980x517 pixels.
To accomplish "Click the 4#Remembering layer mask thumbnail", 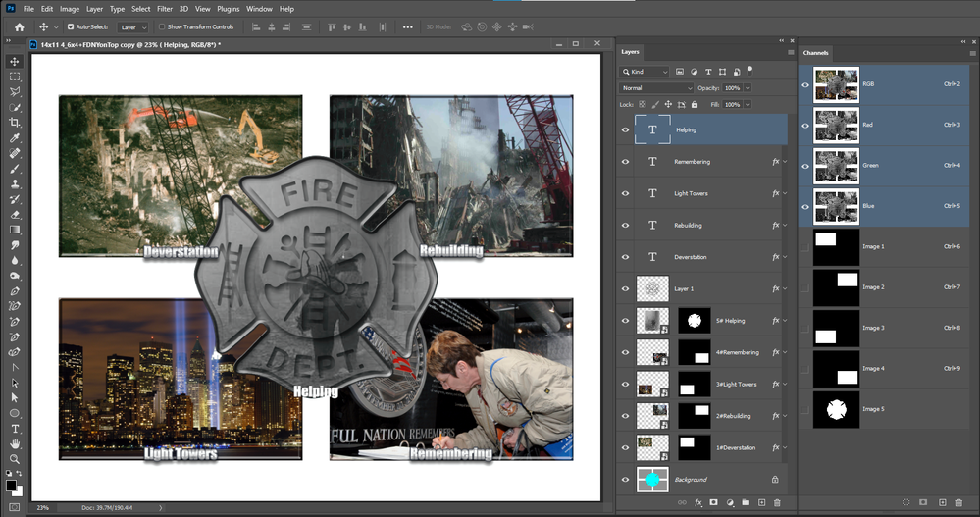I will click(x=695, y=352).
